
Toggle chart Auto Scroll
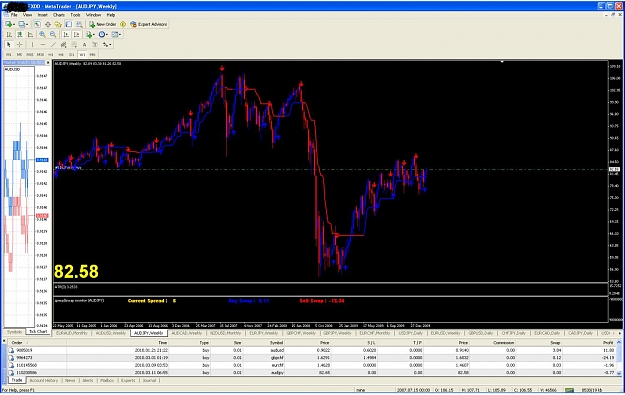(66, 35)
